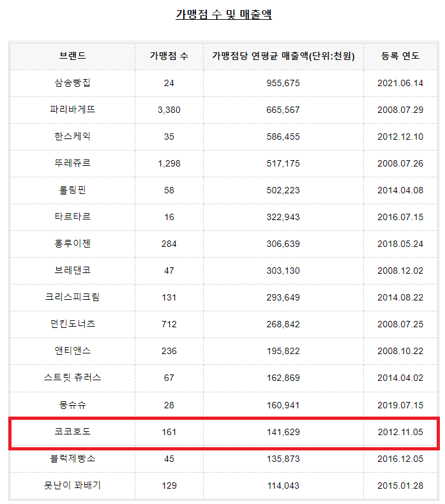Select the date 2012.11.05
Image resolution: width=445 pixels, height=504 pixels.
pyautogui.click(x=400, y=432)
